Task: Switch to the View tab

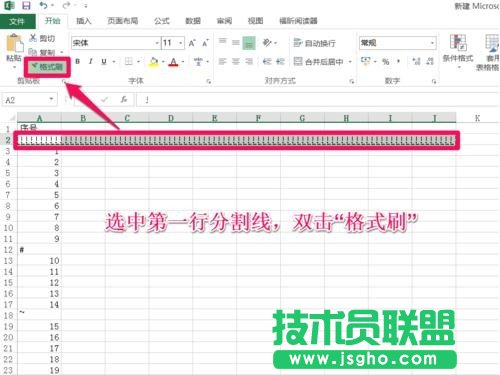Action: click(x=255, y=21)
